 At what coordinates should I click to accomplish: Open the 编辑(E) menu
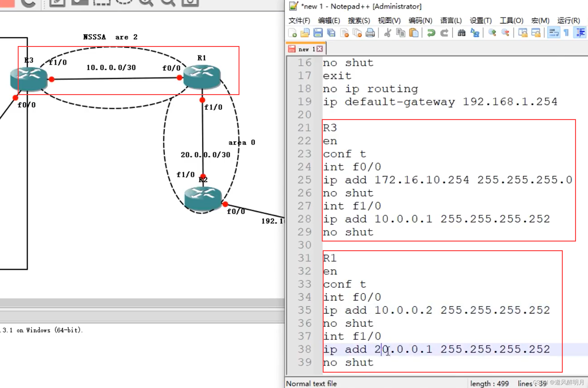coord(329,20)
